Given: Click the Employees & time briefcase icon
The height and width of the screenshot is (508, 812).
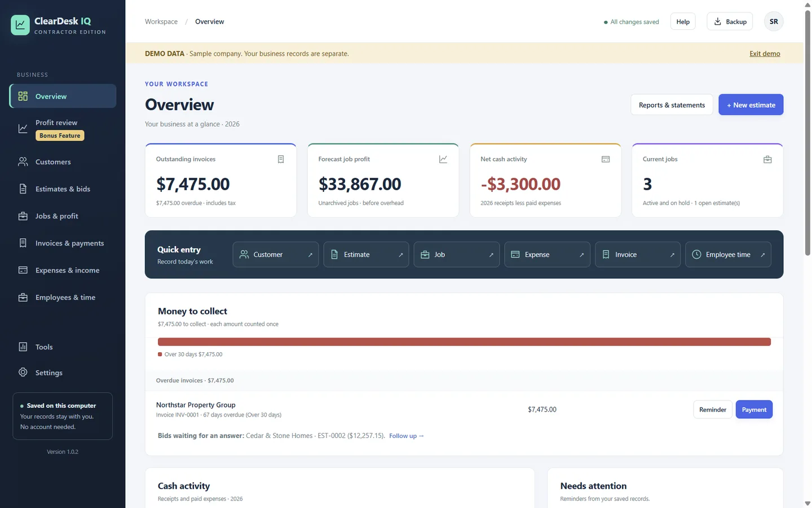Looking at the screenshot, I should click(x=23, y=297).
